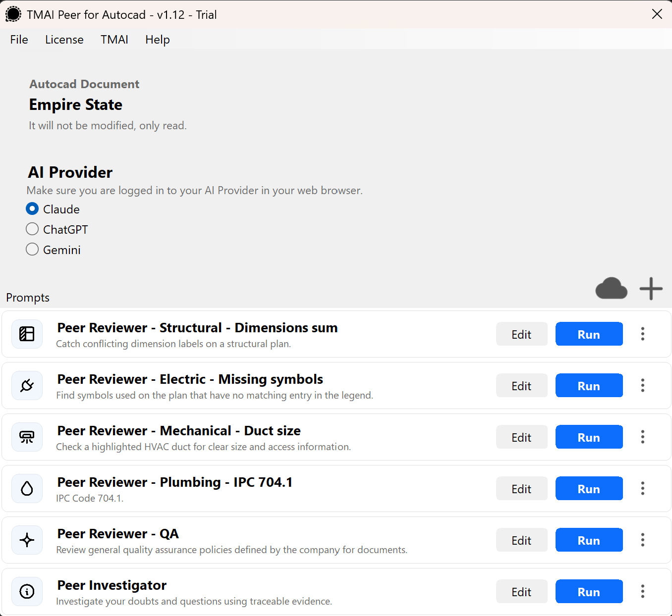Click the 'Autocad Document' label
This screenshot has height=616, width=672.
click(x=84, y=84)
